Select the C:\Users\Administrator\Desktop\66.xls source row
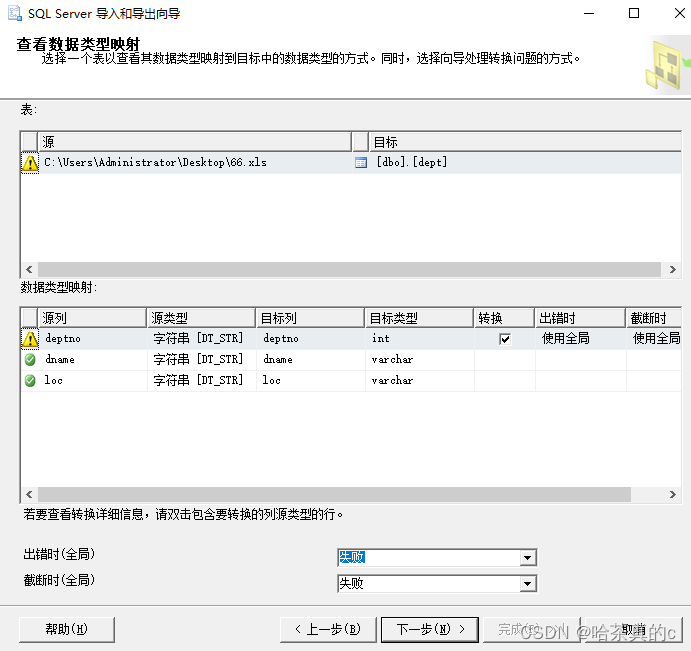The width and height of the screenshot is (691, 651). [x=195, y=163]
